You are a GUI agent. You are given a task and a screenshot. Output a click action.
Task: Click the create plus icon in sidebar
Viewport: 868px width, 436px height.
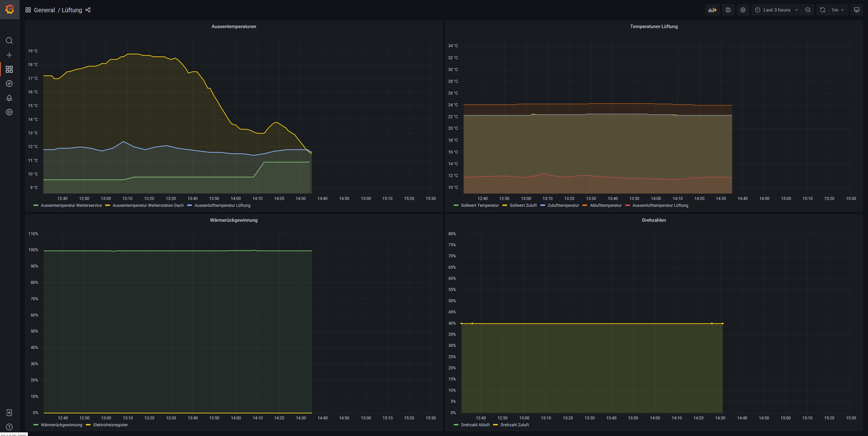coord(10,55)
